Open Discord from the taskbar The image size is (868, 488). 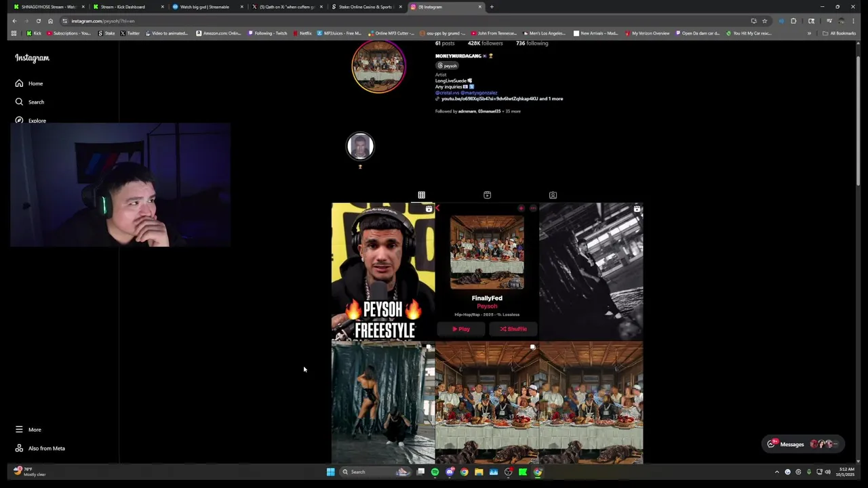pos(450,472)
